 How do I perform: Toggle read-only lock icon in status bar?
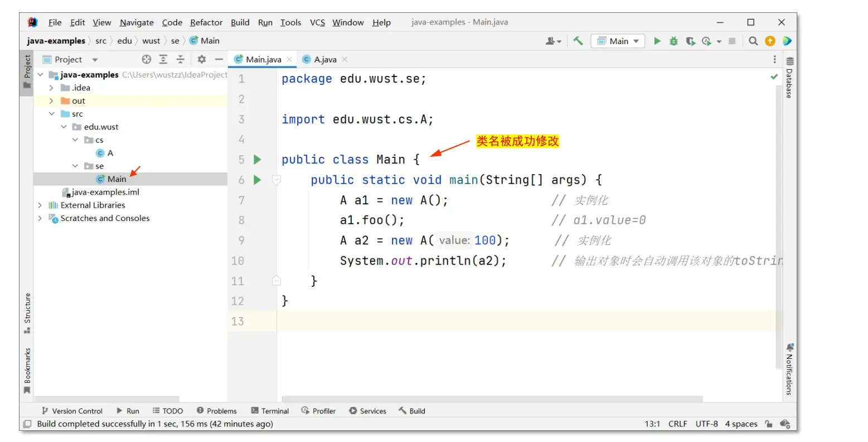(769, 424)
